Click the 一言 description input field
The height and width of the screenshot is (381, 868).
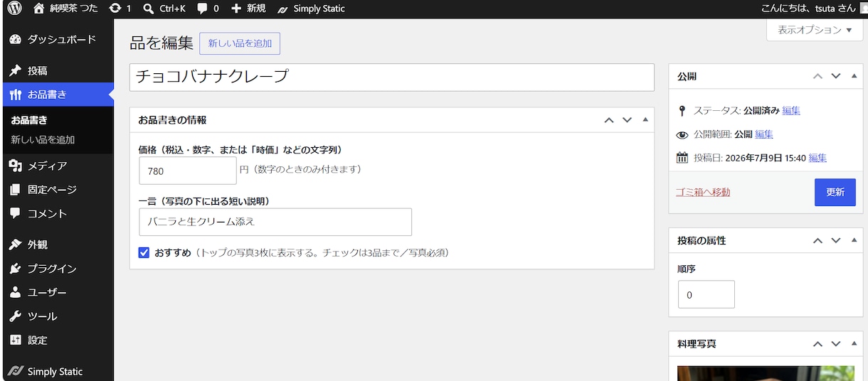point(275,222)
